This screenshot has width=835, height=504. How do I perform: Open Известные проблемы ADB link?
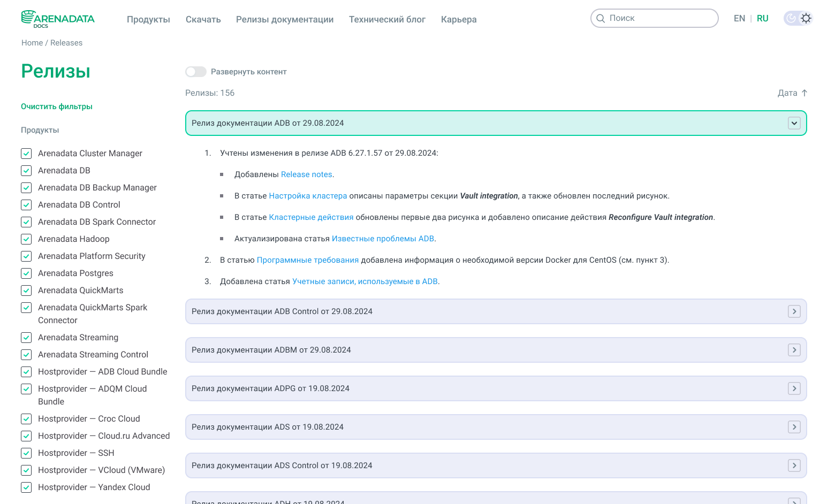[x=383, y=239]
